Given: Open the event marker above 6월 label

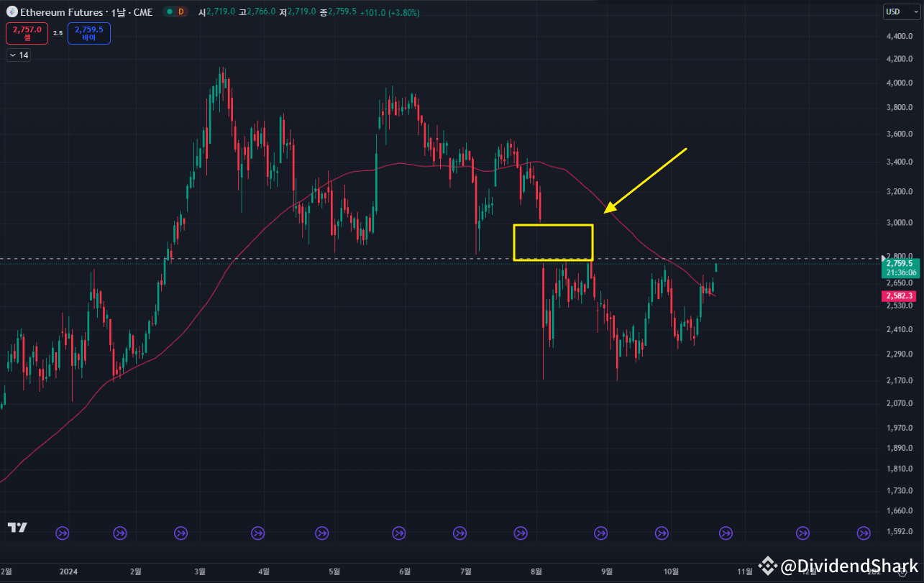Looking at the screenshot, I should (x=398, y=533).
